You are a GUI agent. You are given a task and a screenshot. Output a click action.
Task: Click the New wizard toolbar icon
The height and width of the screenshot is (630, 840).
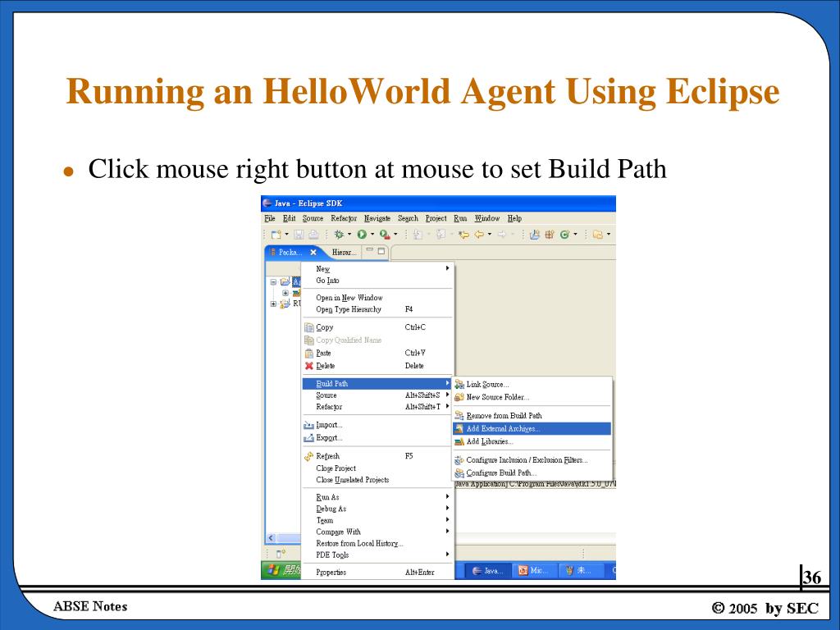pyautogui.click(x=276, y=234)
